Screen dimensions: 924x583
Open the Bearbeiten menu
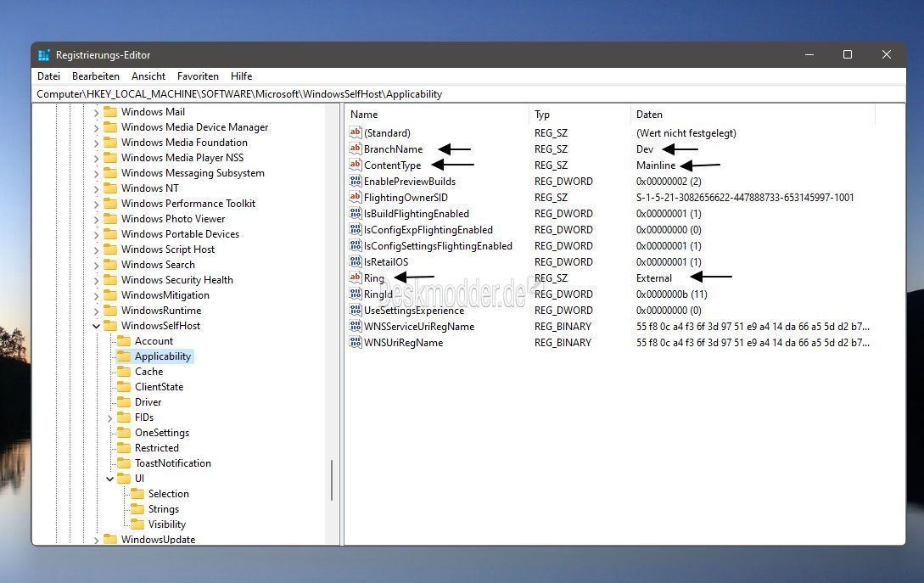point(96,76)
